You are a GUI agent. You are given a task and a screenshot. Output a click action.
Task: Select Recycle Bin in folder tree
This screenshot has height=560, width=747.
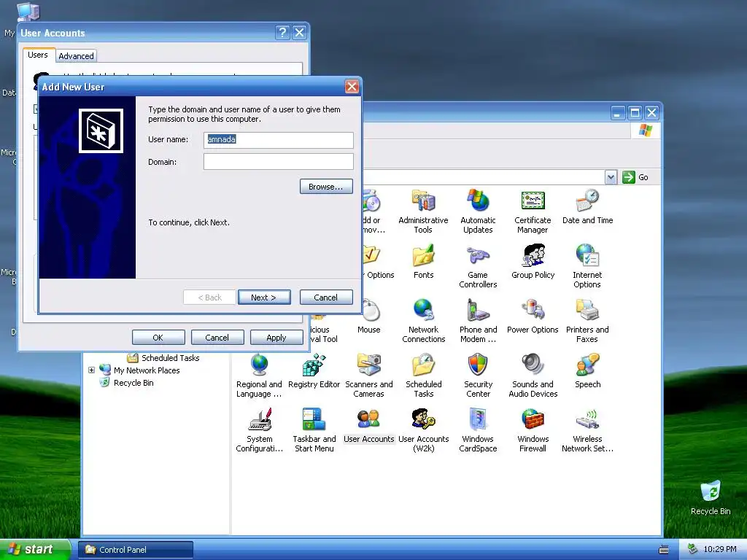(127, 383)
